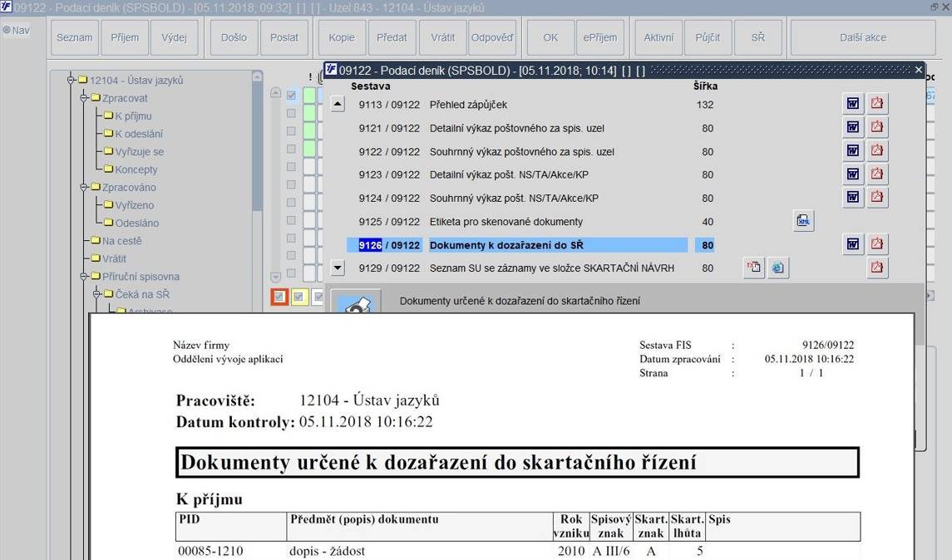Export Etiketa pro skenované dokumenty as XML
The width and height of the screenshot is (952, 560).
click(804, 221)
